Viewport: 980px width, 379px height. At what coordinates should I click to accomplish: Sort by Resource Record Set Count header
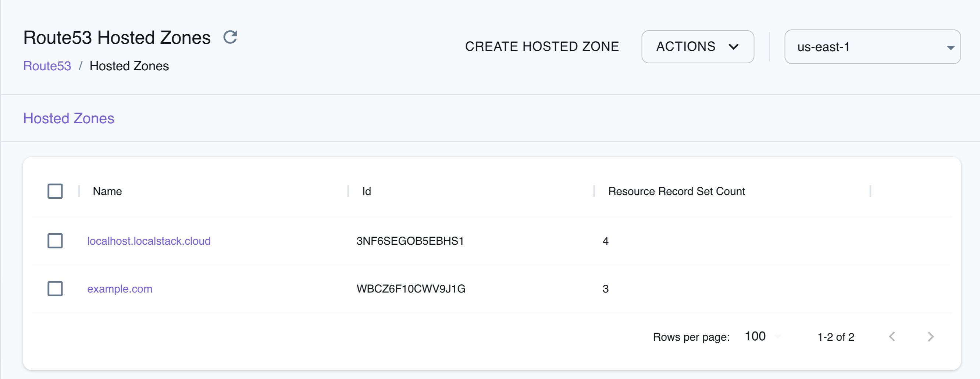[676, 191]
